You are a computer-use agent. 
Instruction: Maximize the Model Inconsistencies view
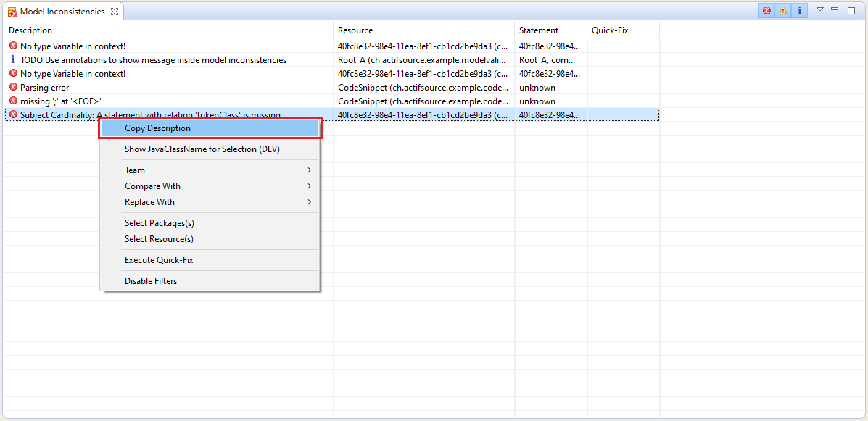tap(851, 10)
